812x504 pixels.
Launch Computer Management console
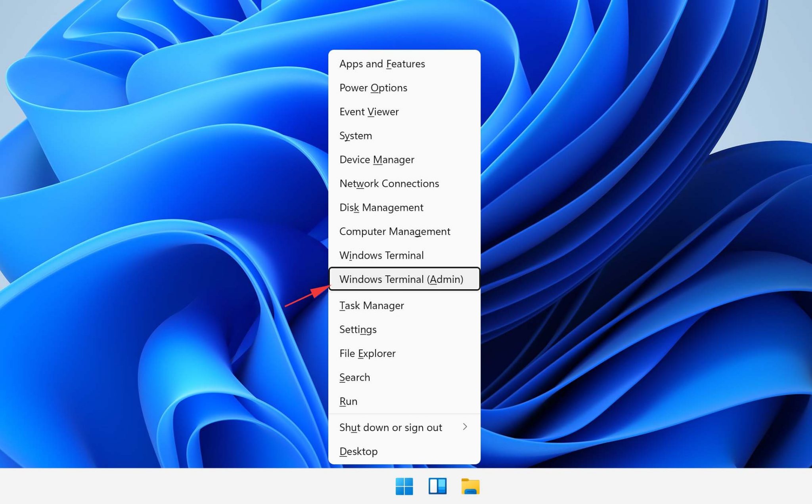click(395, 231)
